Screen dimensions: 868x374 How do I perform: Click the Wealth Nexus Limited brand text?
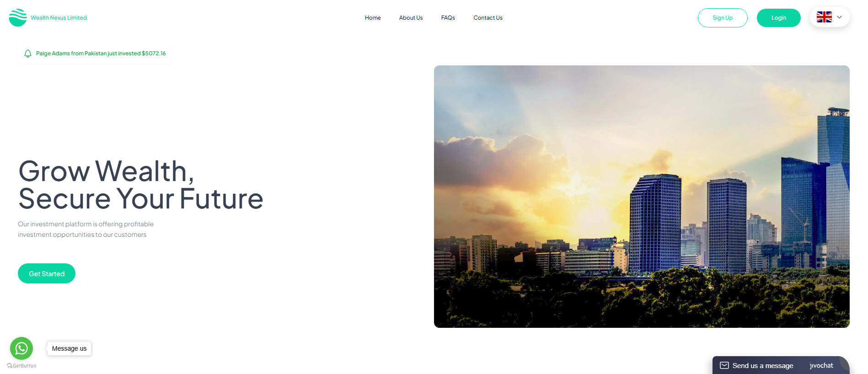59,18
